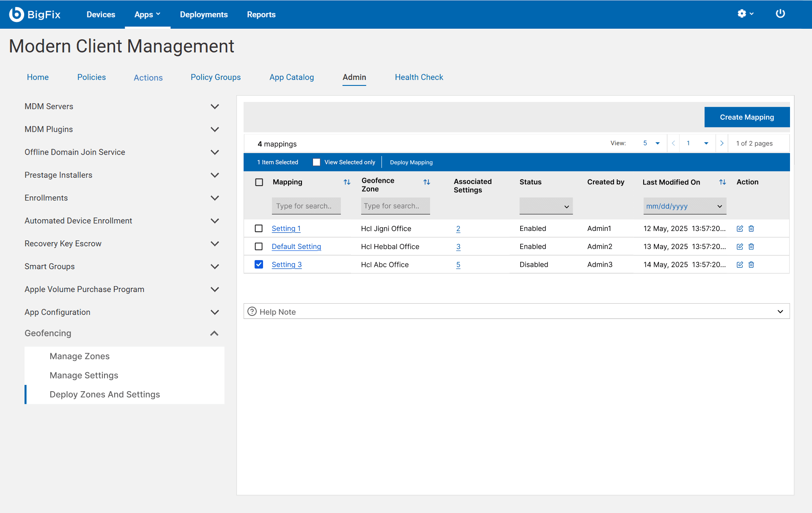Screen dimensions: 812x513
Task: Open the settings gear menu
Action: coord(745,14)
